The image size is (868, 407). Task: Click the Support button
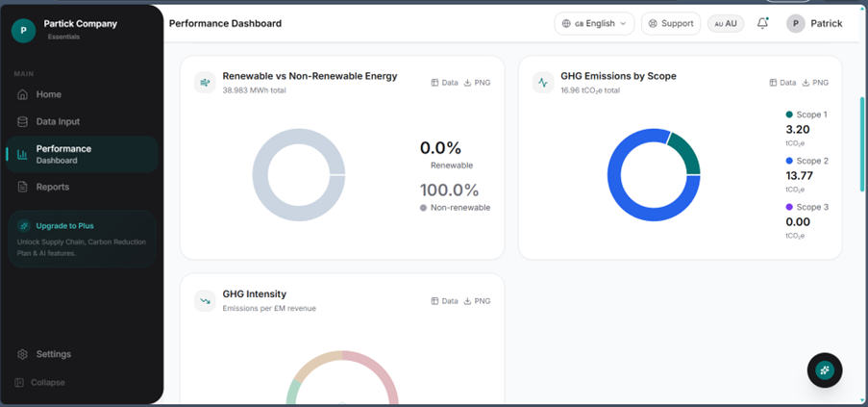point(671,24)
